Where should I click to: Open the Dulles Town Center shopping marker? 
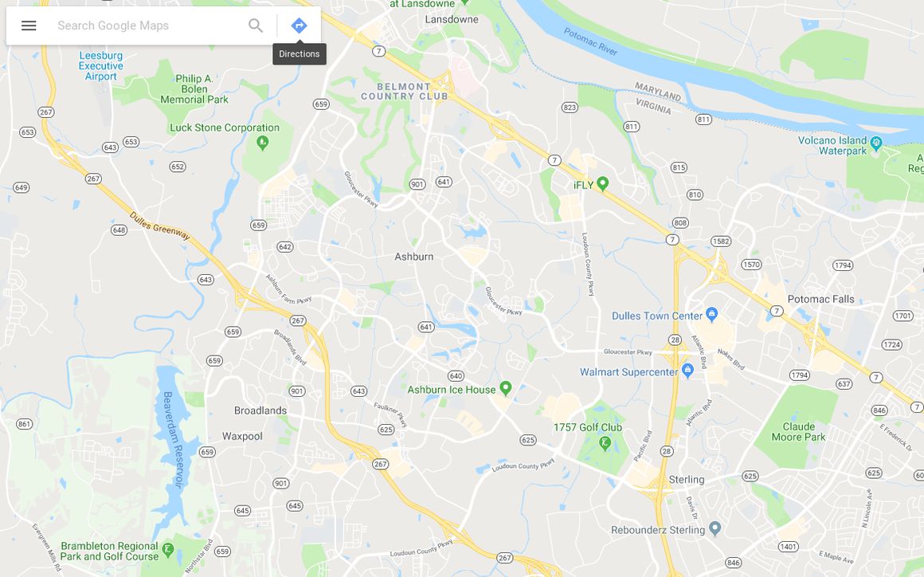click(x=711, y=314)
